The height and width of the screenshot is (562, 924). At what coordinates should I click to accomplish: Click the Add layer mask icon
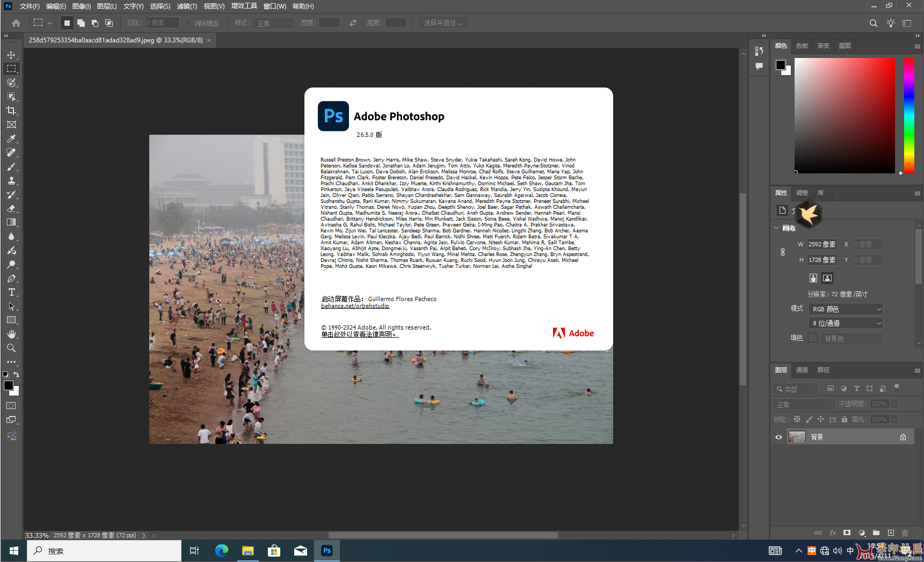click(x=847, y=533)
